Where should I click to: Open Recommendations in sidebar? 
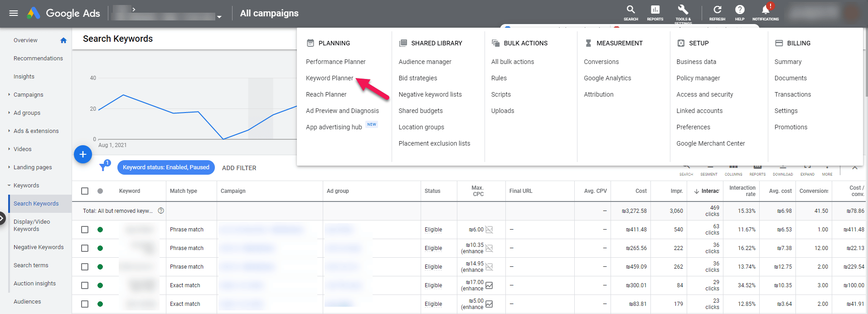[38, 59]
